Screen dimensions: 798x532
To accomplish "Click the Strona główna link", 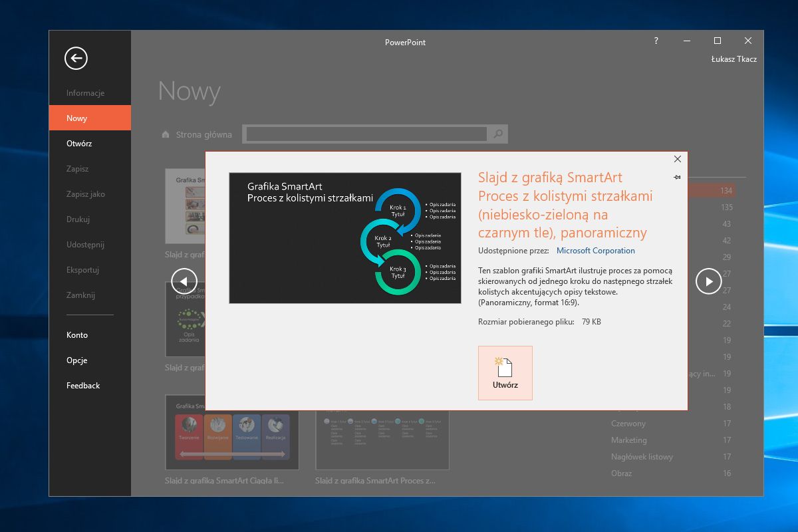I will coord(203,134).
